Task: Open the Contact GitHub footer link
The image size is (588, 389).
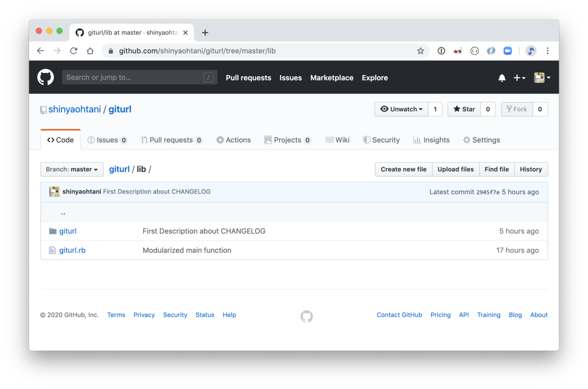Action: tap(399, 315)
